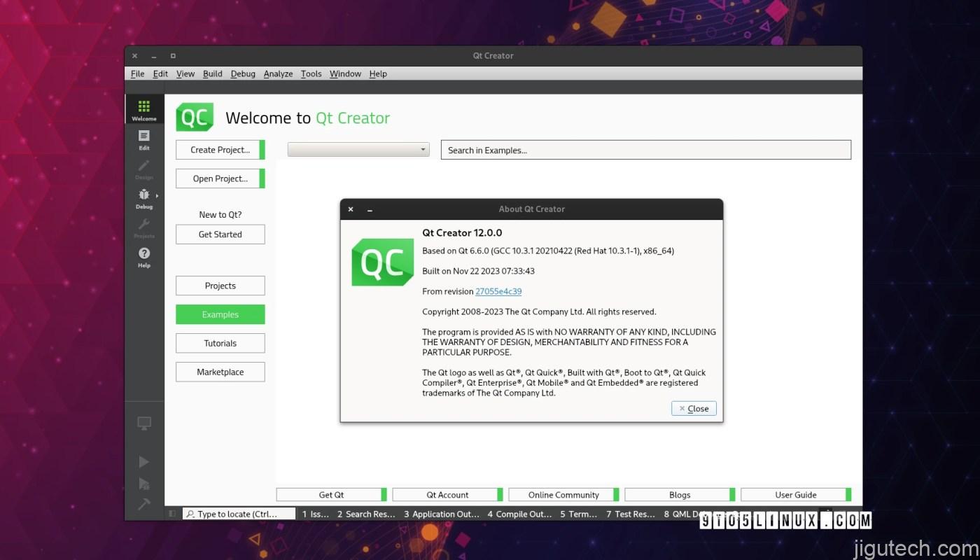The image size is (980, 560).
Task: Open the User Guide link button
Action: click(x=796, y=495)
